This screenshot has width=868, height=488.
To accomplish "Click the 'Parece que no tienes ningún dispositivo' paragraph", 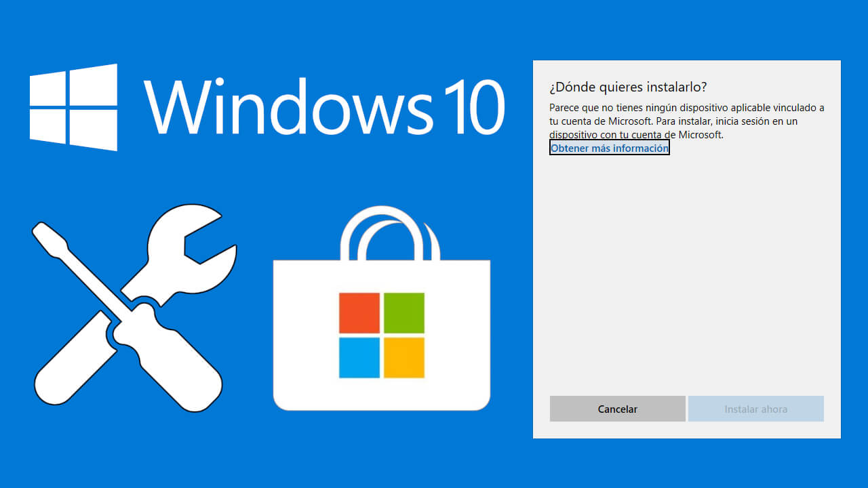I will (x=686, y=121).
